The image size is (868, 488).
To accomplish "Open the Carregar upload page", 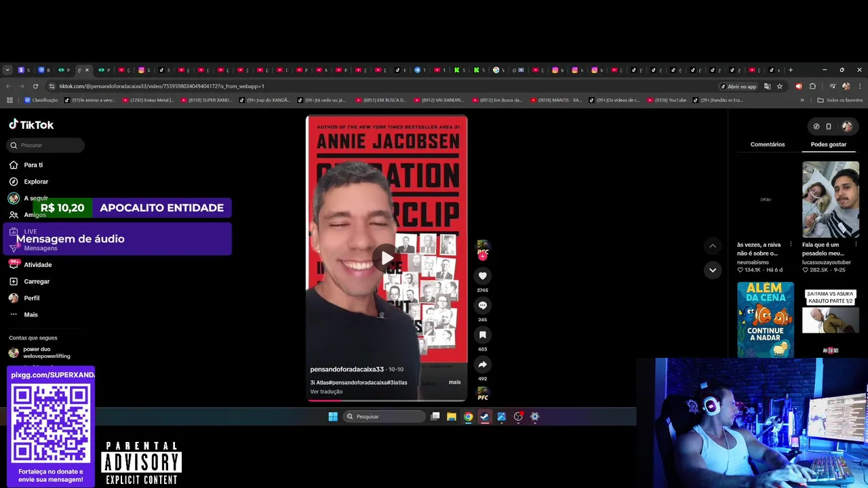I will click(x=37, y=281).
